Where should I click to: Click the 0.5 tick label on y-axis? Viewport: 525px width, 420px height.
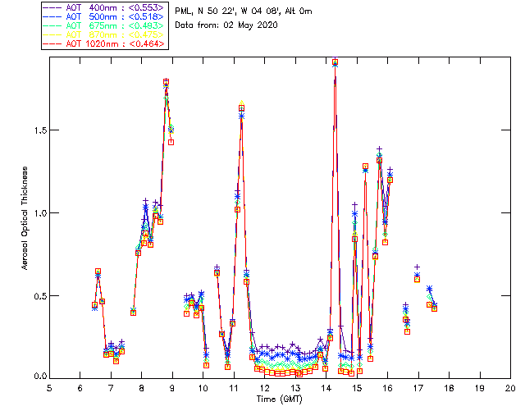click(x=38, y=295)
